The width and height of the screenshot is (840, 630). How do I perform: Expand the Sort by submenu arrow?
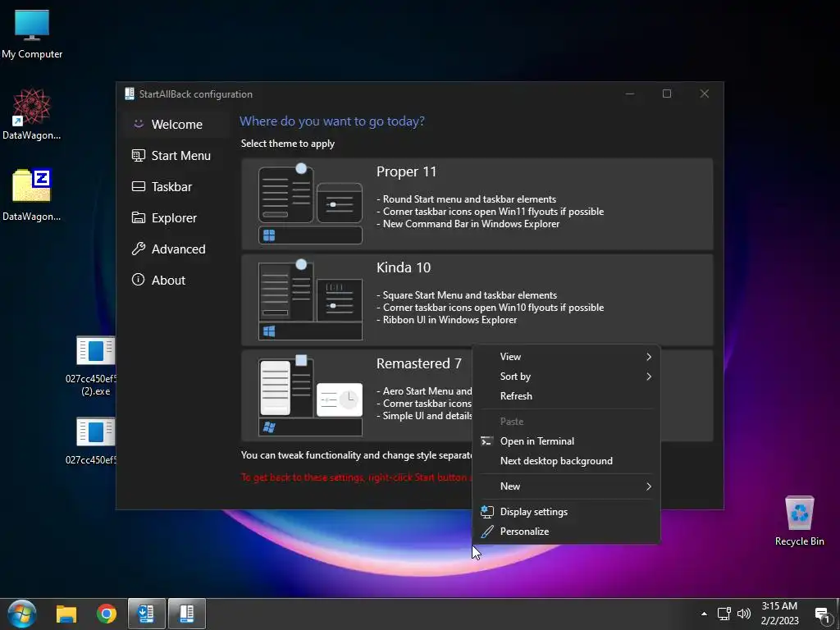coord(648,377)
